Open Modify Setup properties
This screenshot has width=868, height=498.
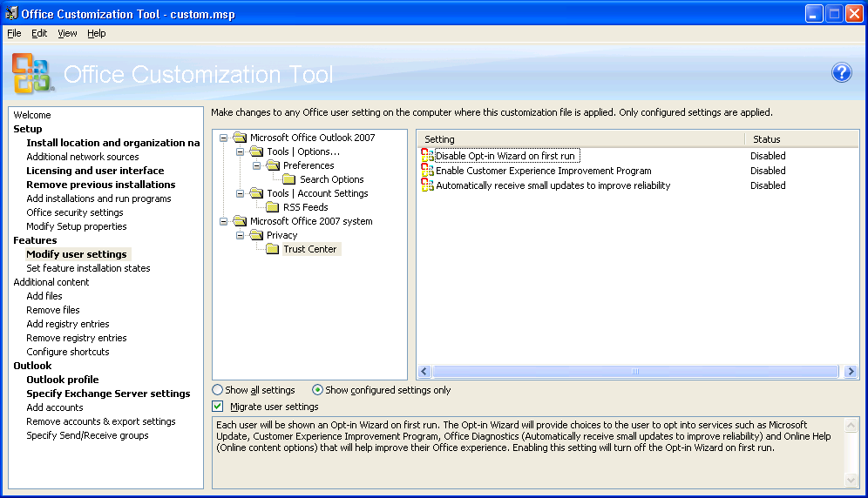click(77, 226)
